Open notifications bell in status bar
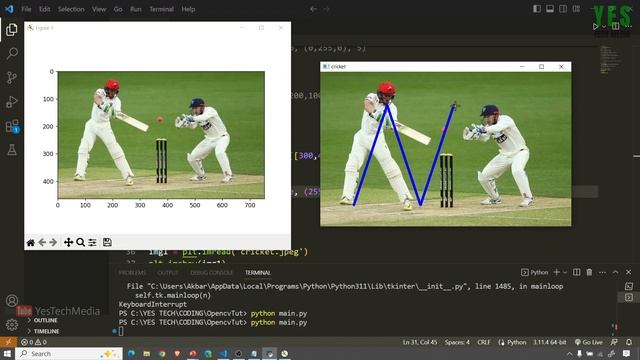Viewport: 640px width, 360px height. tap(629, 342)
